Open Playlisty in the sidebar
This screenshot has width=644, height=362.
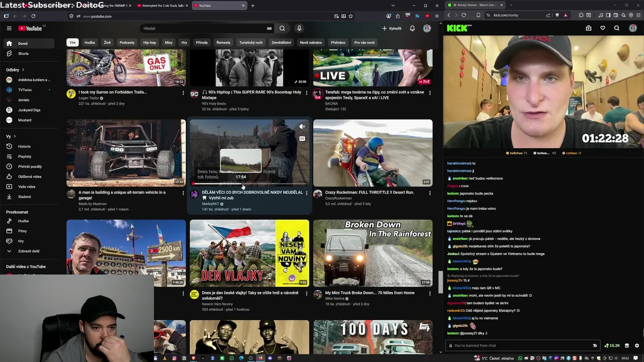point(29,156)
